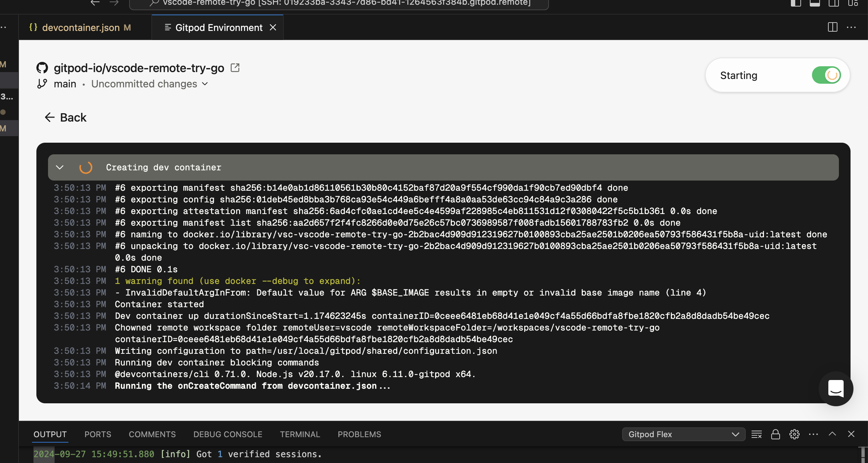868x463 pixels.
Task: Collapse the Creating dev container section
Action: [60, 167]
